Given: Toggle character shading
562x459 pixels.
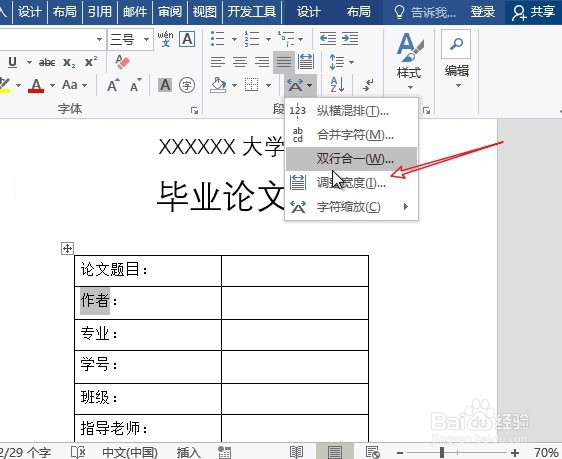Looking at the screenshot, I should 165,85.
